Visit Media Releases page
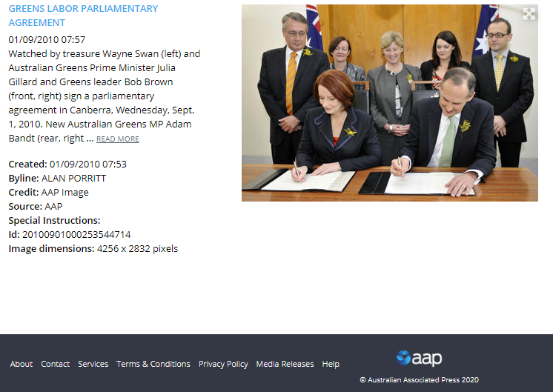This screenshot has width=553, height=392. 285,364
